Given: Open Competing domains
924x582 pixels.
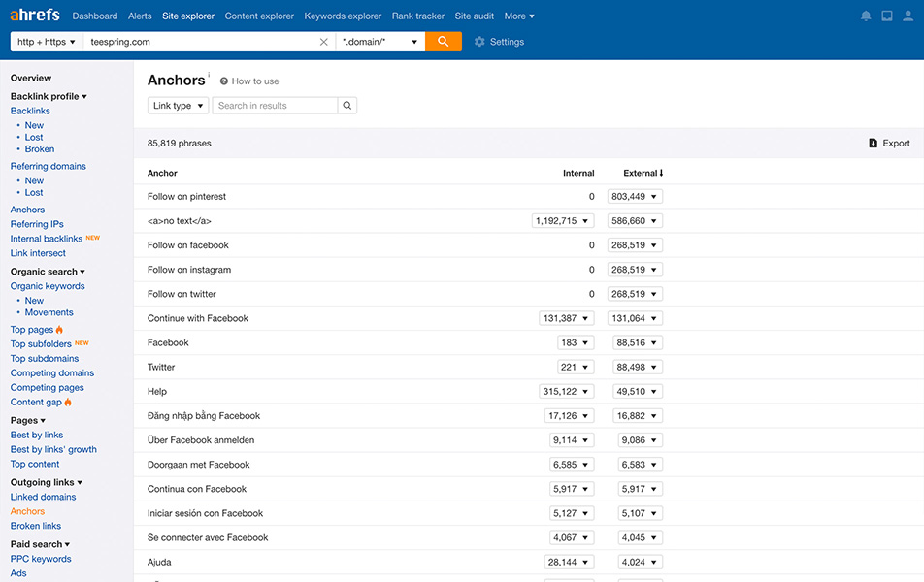Looking at the screenshot, I should (51, 372).
